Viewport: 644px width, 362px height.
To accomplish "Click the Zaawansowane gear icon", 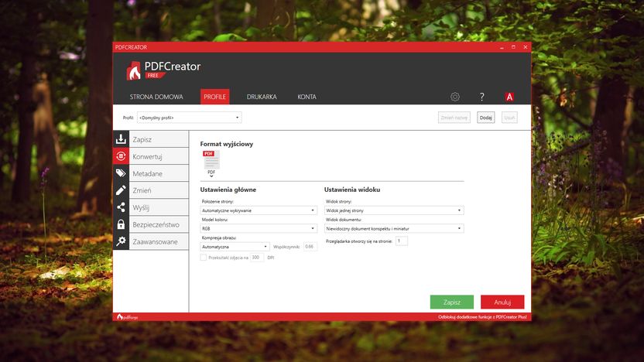I will point(121,241).
